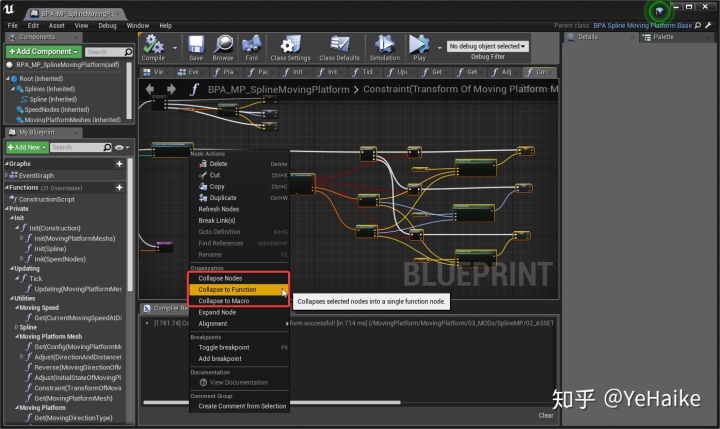The height and width of the screenshot is (429, 720).
Task: Click the Add Component button
Action: (44, 51)
